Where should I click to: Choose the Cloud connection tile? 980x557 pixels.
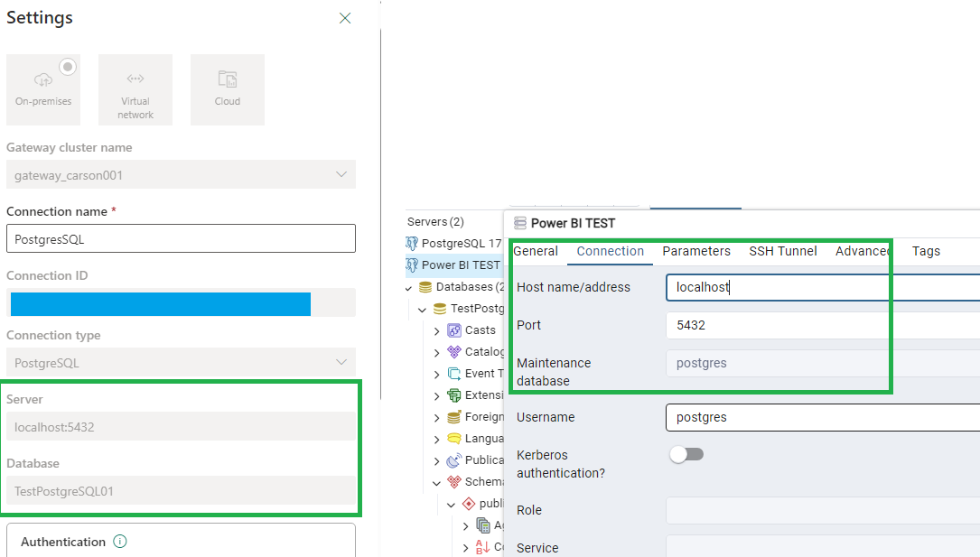(228, 89)
